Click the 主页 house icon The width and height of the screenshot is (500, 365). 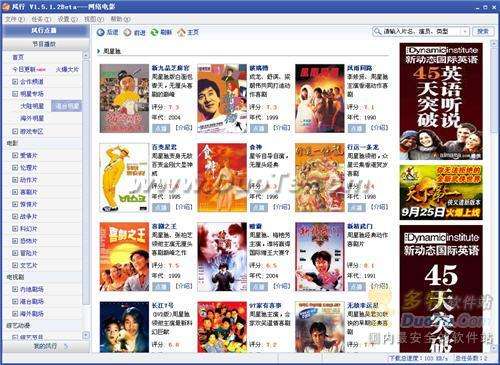(181, 32)
